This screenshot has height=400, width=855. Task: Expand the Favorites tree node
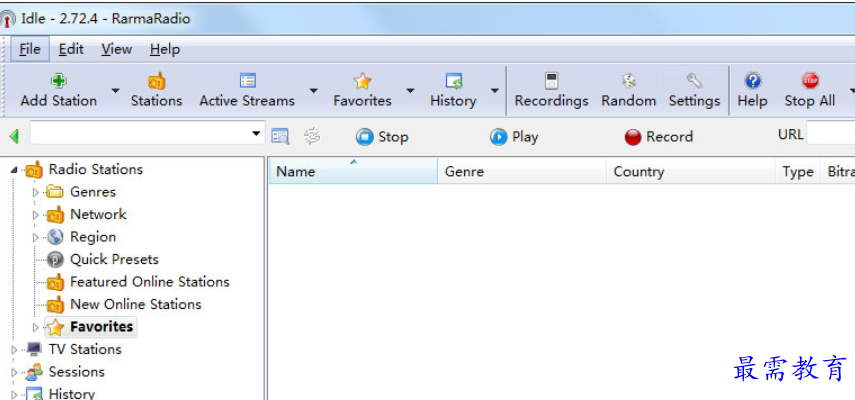pyautogui.click(x=35, y=327)
